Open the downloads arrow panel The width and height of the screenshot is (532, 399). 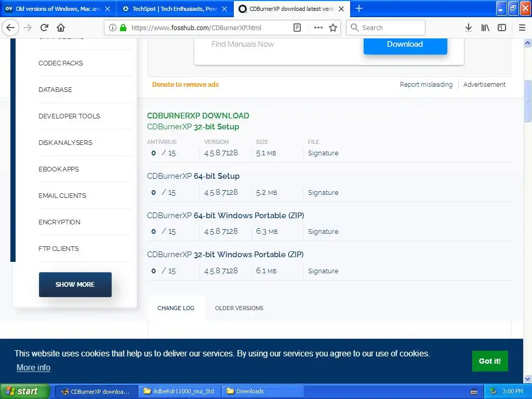click(469, 28)
